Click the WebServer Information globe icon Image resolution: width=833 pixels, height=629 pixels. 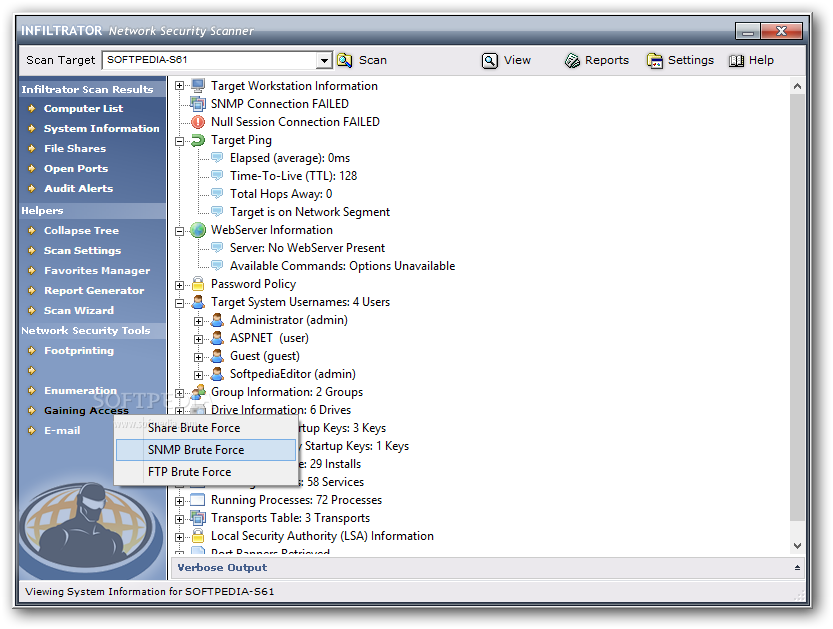coord(198,230)
